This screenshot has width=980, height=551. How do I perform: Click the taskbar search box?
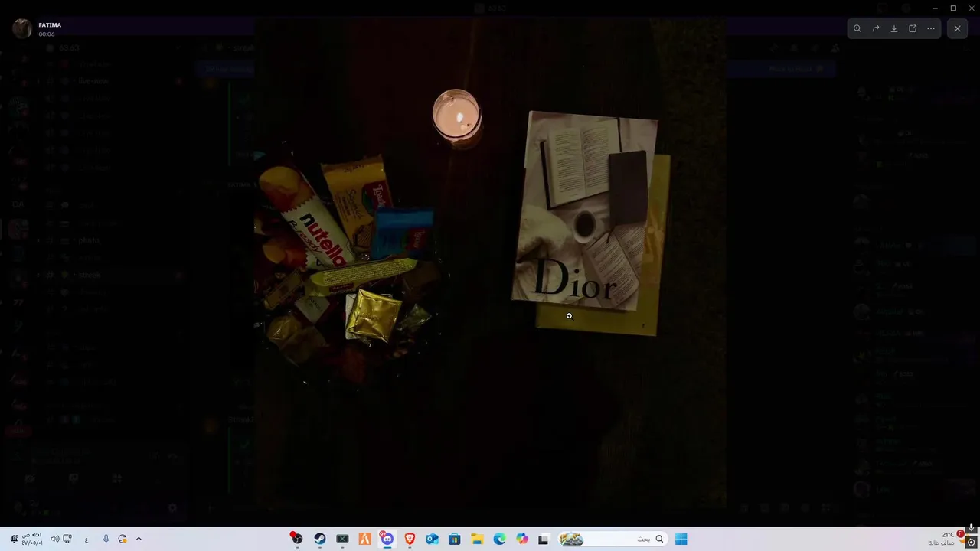[612, 539]
